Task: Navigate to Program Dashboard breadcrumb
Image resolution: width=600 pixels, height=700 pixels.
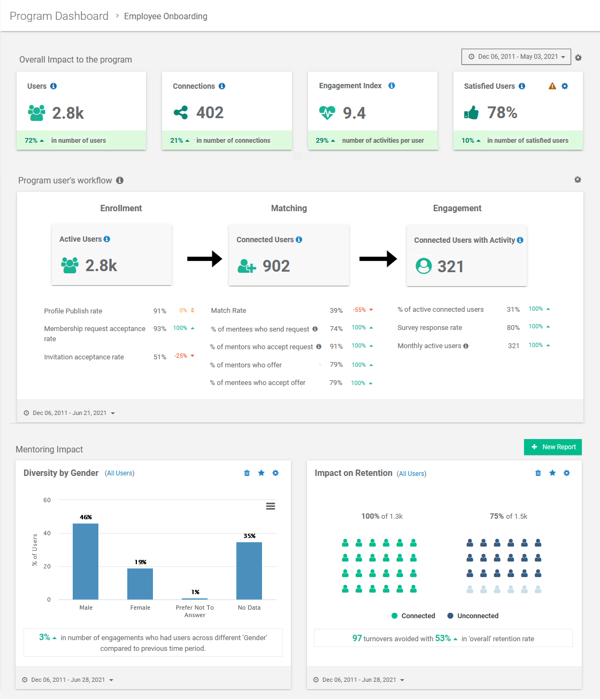Action: pyautogui.click(x=59, y=16)
